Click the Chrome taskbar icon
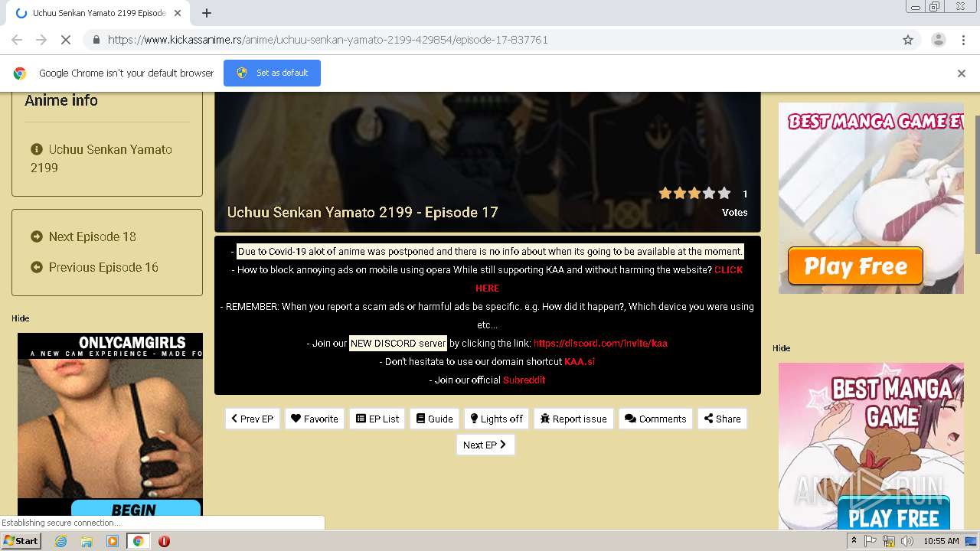This screenshot has width=980, height=551. click(x=138, y=541)
